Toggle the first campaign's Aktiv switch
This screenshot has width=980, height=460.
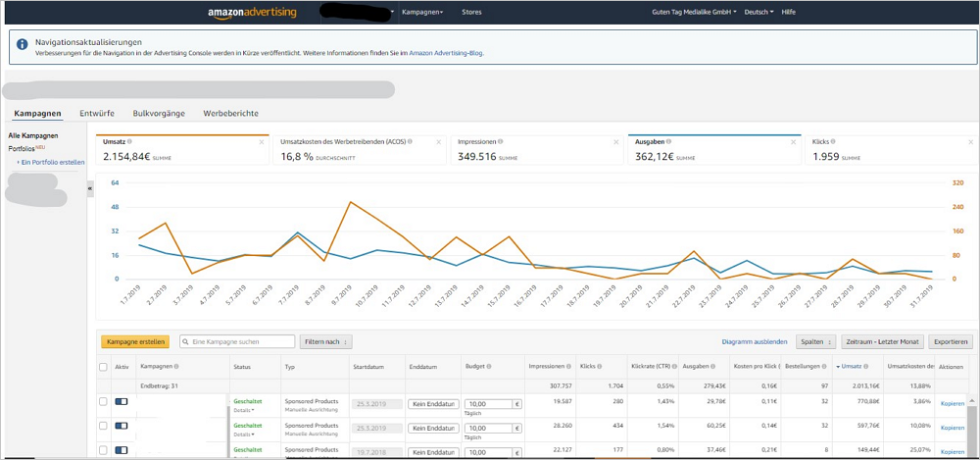coord(122,402)
